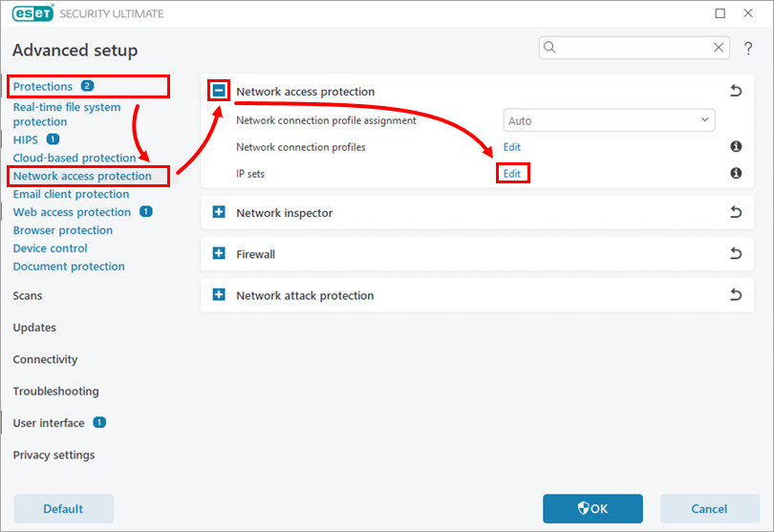Select Privacy settings in the left menu
774x532 pixels.
tap(54, 455)
